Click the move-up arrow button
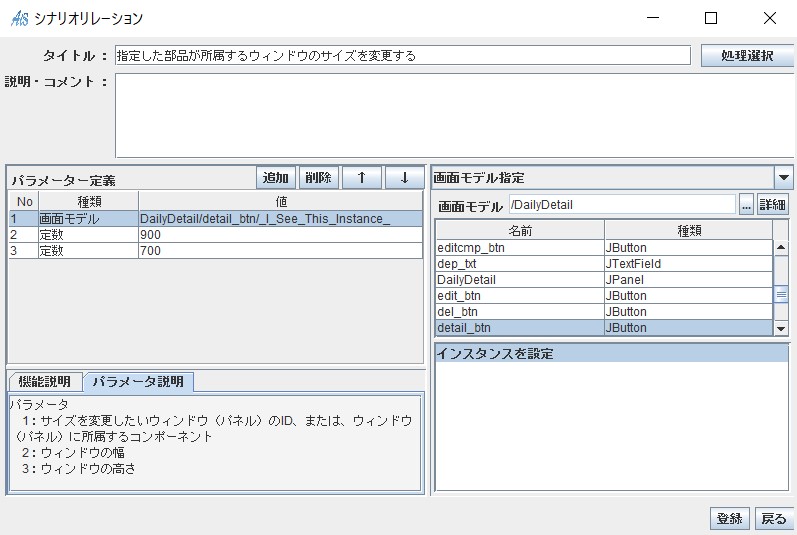The height and width of the screenshot is (535, 797). [361, 177]
